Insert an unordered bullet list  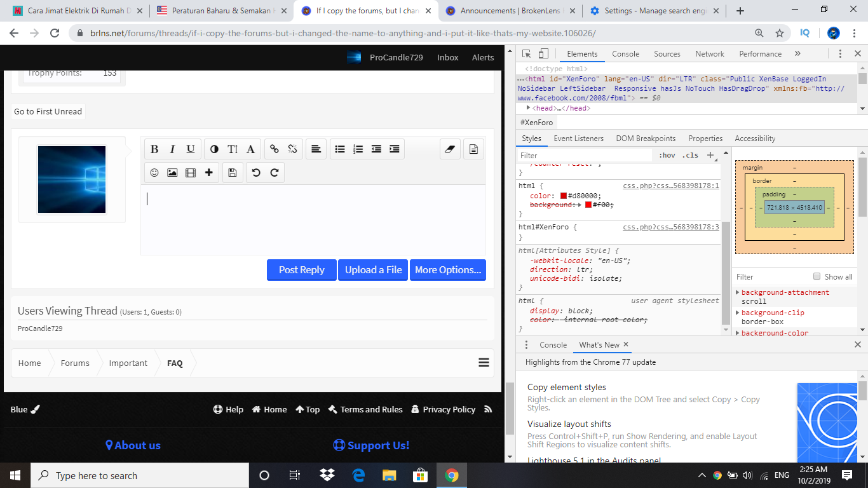340,149
